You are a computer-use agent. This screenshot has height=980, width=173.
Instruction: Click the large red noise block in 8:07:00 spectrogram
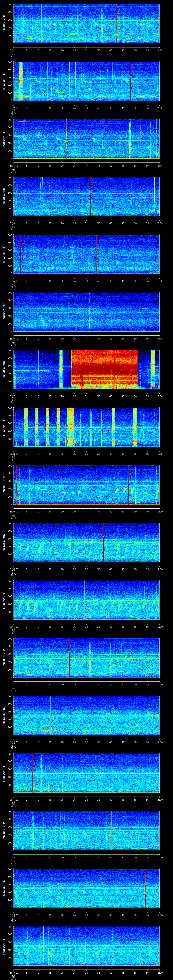105,369
